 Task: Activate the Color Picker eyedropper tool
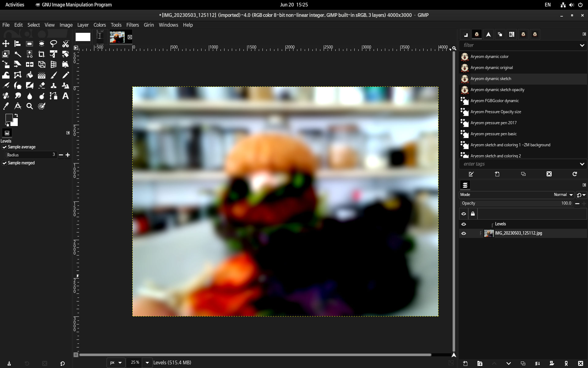point(6,106)
